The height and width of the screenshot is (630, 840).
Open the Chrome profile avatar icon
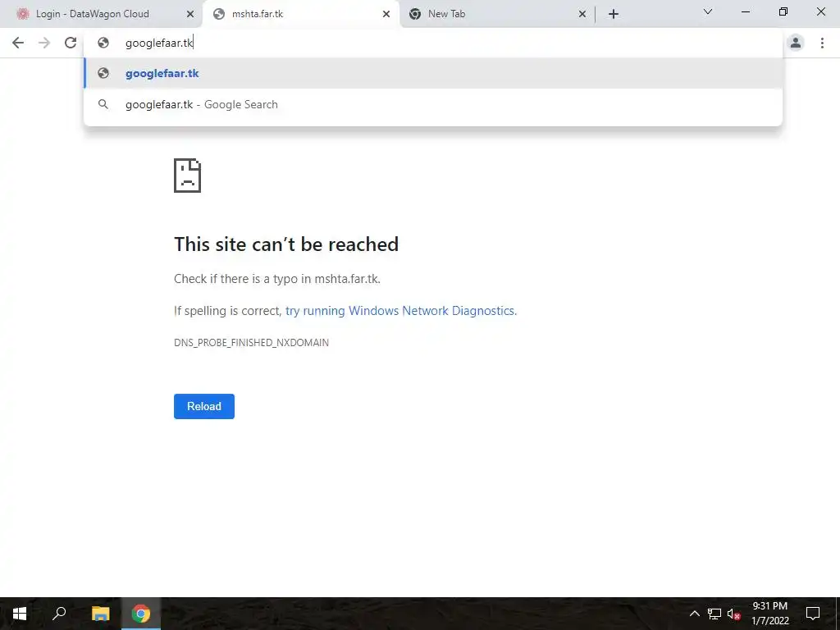point(796,43)
